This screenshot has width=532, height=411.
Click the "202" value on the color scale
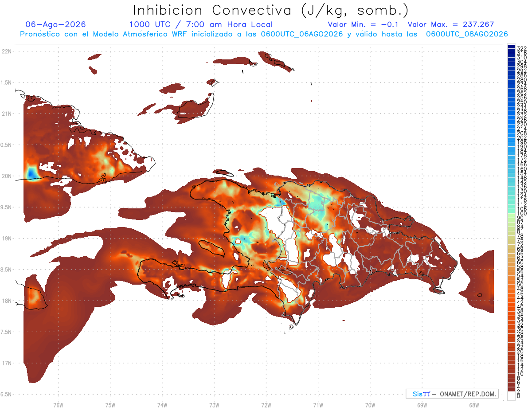coord(522,137)
